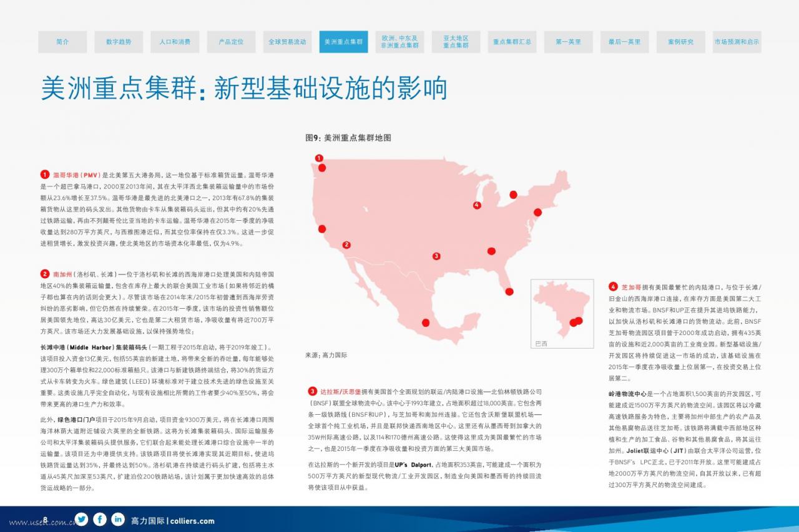Click the red heading 温哥华港 (PMV)
The width and height of the screenshot is (799, 532).
click(76, 175)
